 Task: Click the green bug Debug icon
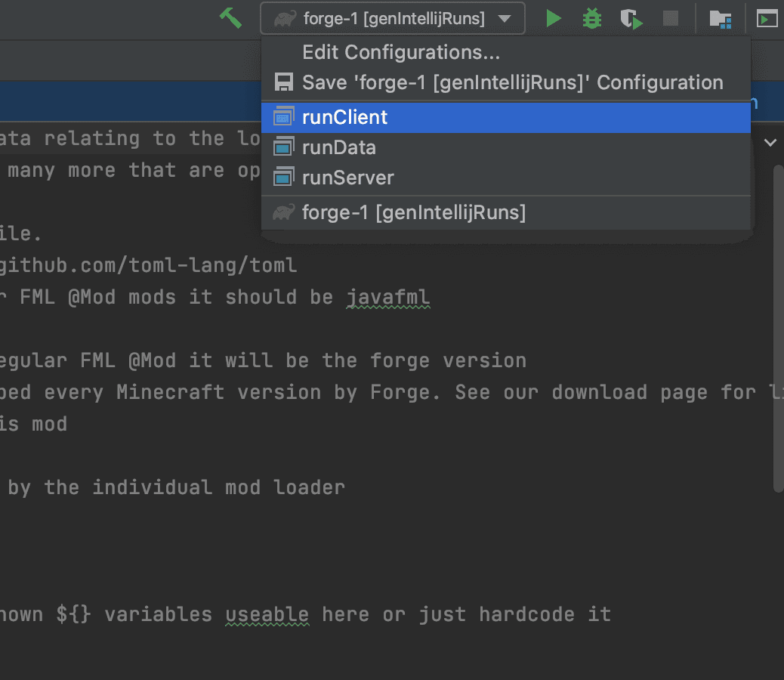592,18
